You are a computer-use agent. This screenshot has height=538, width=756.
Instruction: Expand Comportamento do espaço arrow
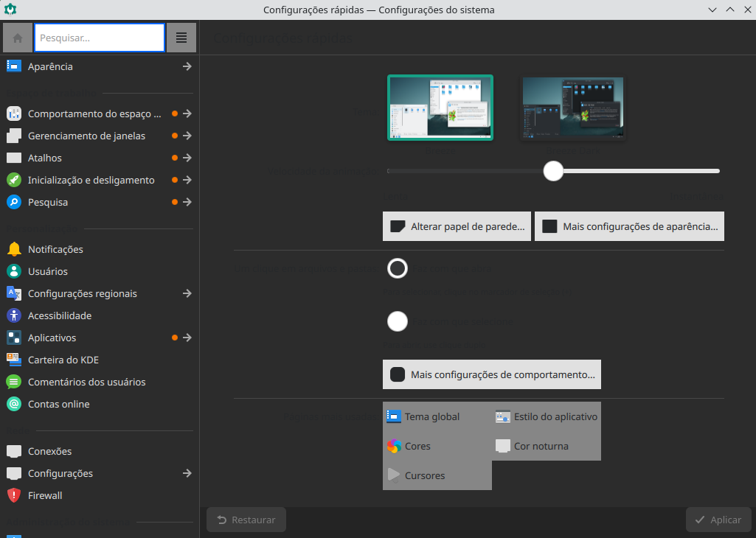[x=187, y=113]
